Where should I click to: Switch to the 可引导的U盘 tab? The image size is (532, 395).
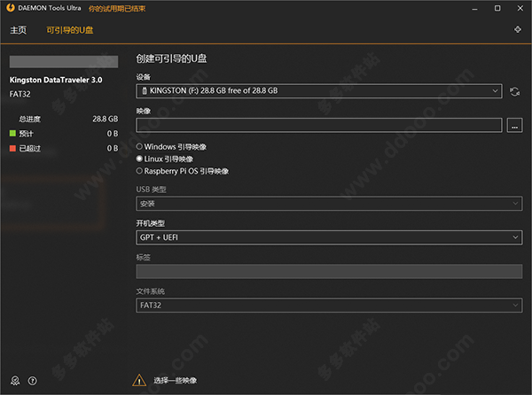point(69,30)
